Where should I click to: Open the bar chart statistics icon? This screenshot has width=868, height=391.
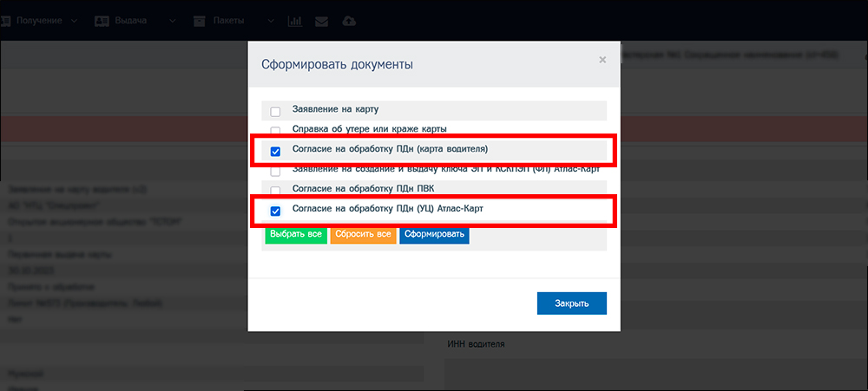point(294,20)
